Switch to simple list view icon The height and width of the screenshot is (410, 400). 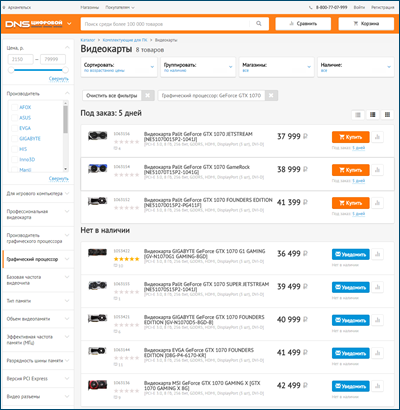358,115
